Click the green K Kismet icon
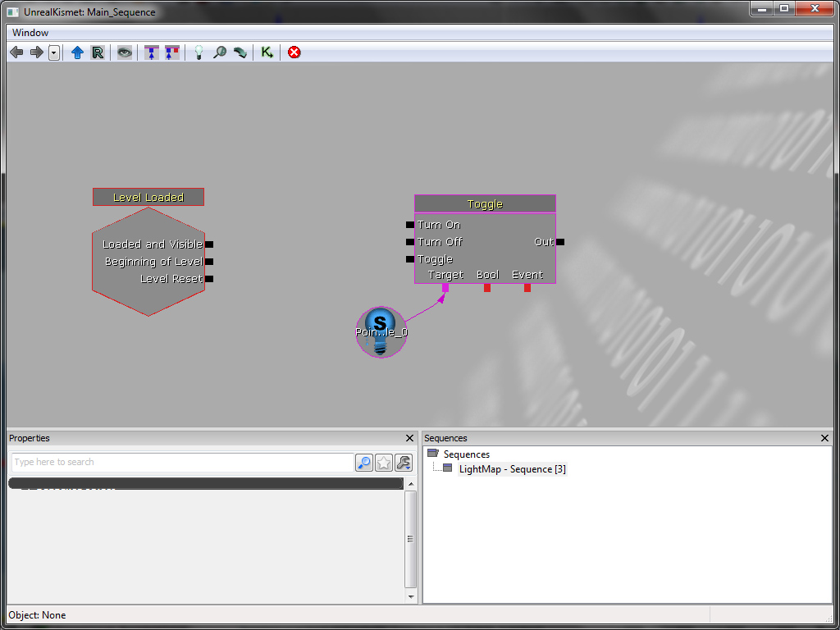The image size is (840, 630). point(267,52)
